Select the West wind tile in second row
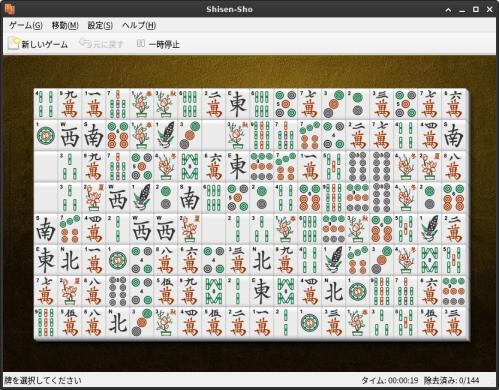 pyautogui.click(x=70, y=135)
